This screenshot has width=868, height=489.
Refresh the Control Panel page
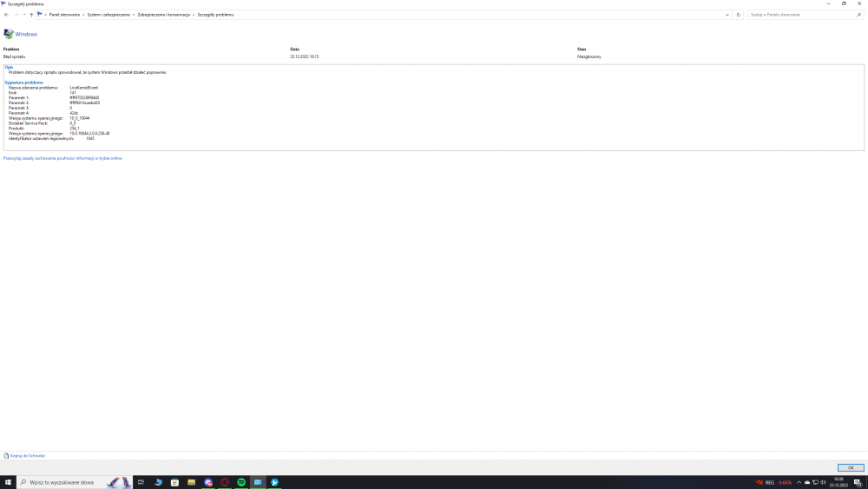point(739,15)
